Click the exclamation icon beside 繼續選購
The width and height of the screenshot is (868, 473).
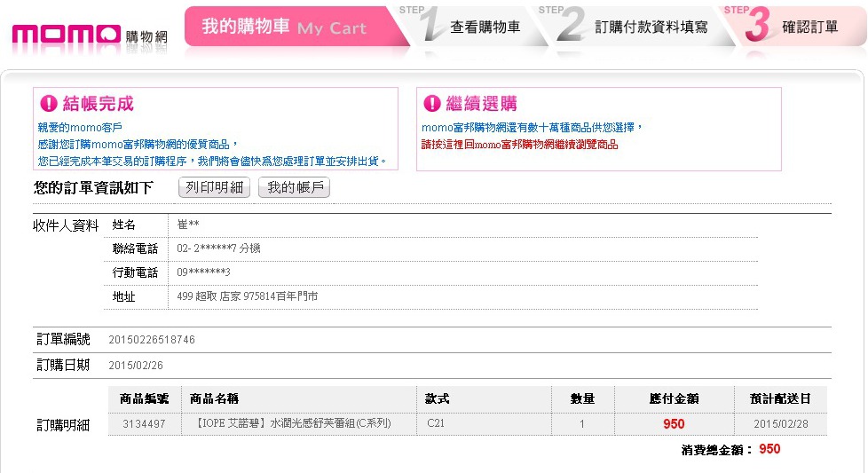click(x=432, y=104)
